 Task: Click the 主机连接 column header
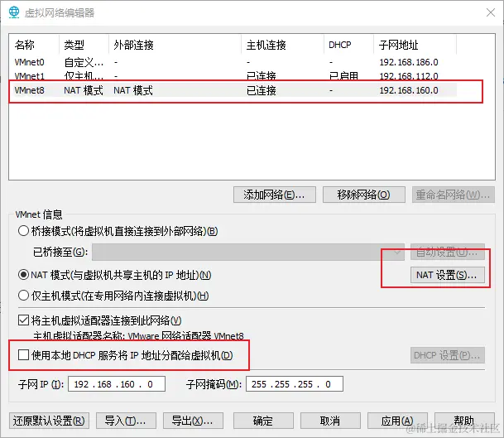[x=282, y=45]
